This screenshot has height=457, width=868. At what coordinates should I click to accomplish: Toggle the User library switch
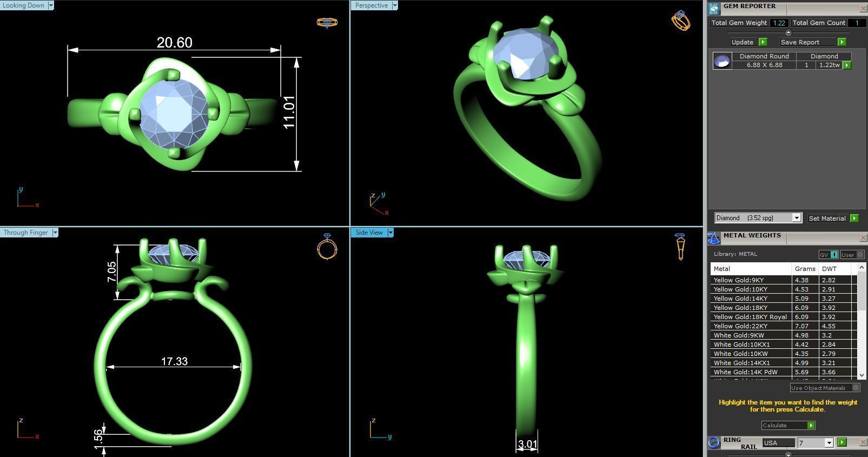852,255
